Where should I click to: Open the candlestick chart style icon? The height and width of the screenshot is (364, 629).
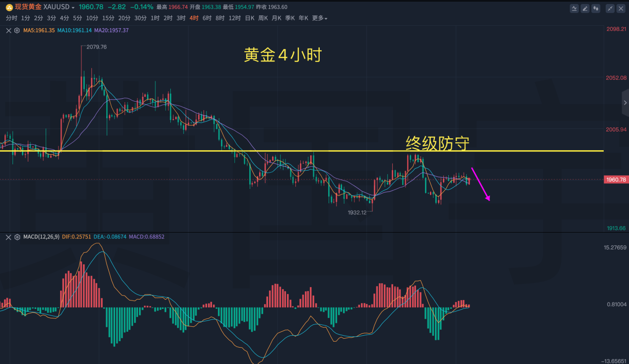click(596, 8)
